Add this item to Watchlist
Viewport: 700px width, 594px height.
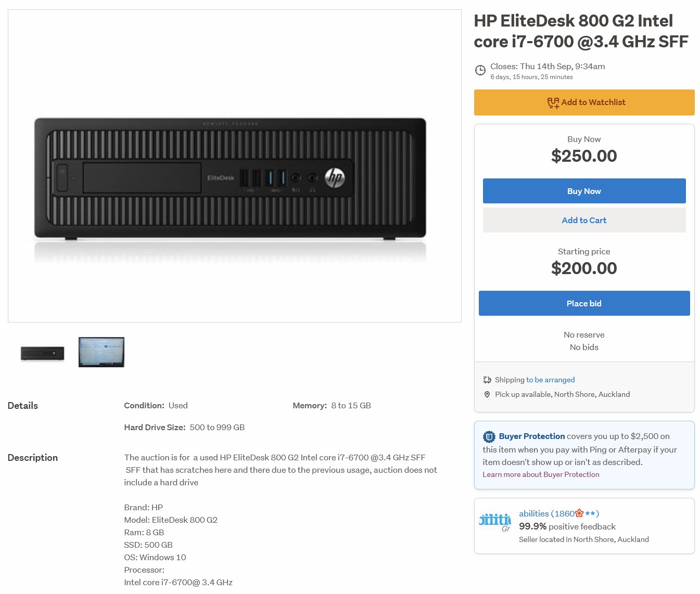584,102
